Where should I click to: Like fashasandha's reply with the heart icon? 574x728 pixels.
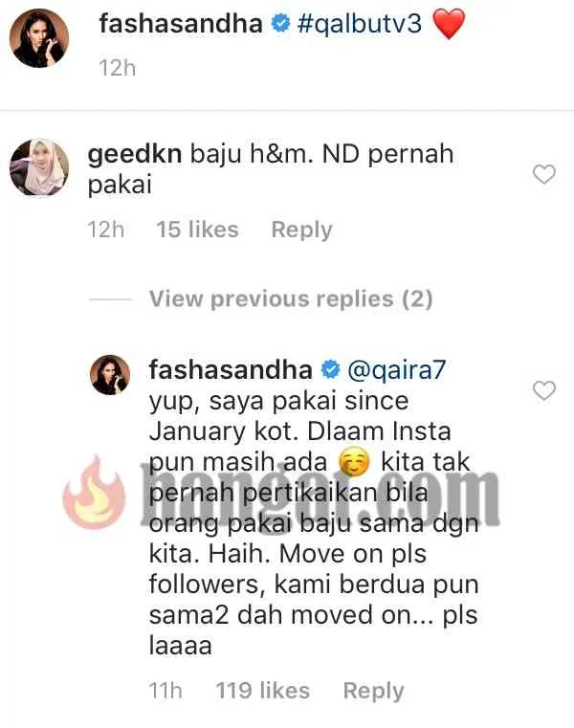pyautogui.click(x=543, y=390)
